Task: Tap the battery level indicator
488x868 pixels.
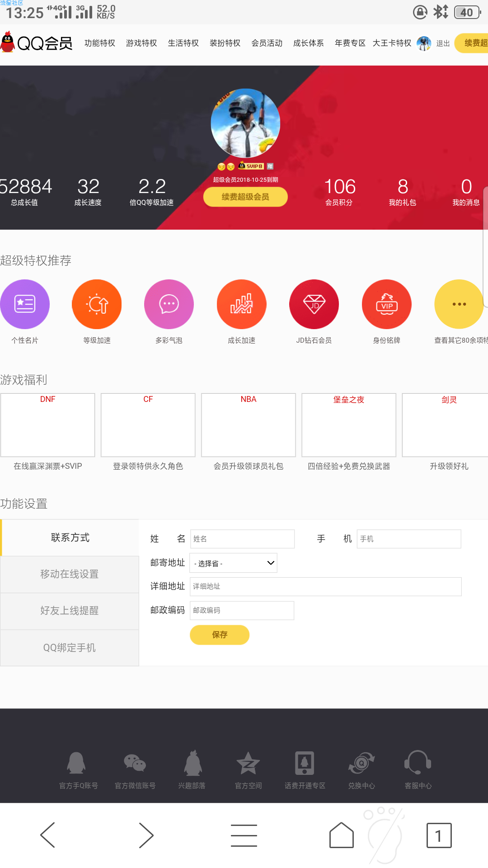Action: (468, 12)
